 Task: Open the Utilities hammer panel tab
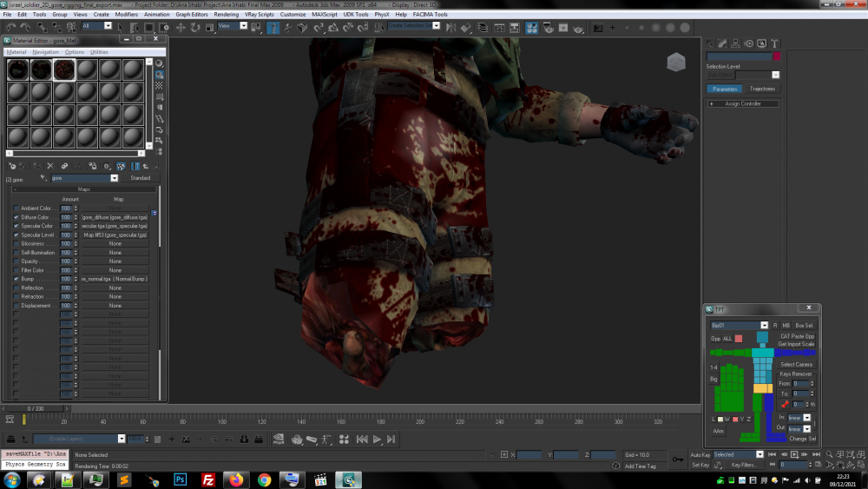[x=774, y=43]
